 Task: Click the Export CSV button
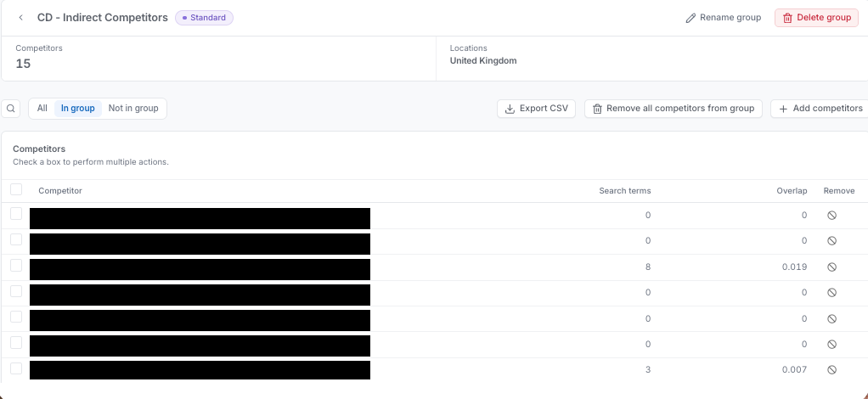click(x=537, y=109)
